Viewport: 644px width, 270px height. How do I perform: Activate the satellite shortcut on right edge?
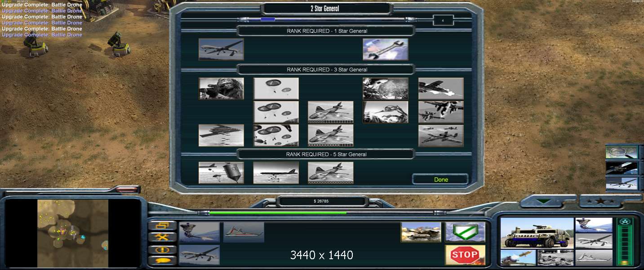(x=622, y=168)
